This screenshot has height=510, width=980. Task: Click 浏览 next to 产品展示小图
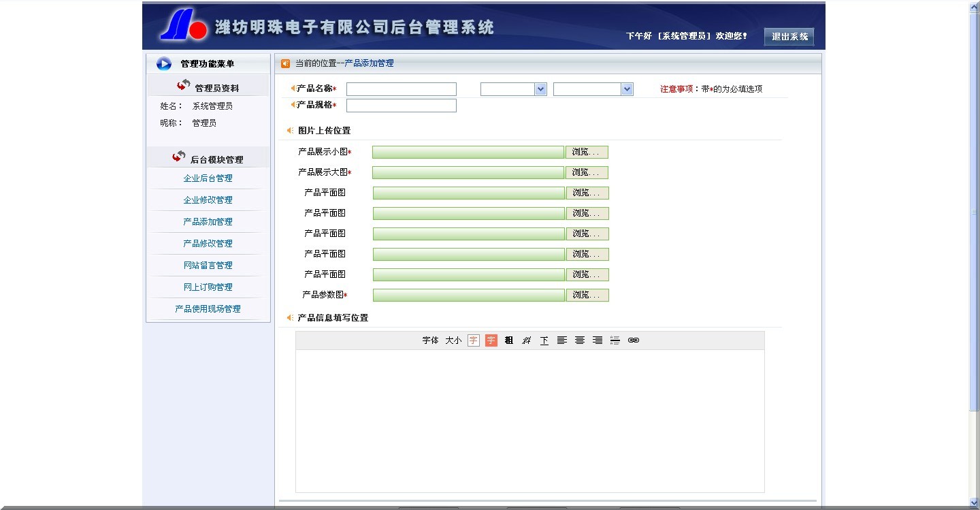[x=587, y=151]
